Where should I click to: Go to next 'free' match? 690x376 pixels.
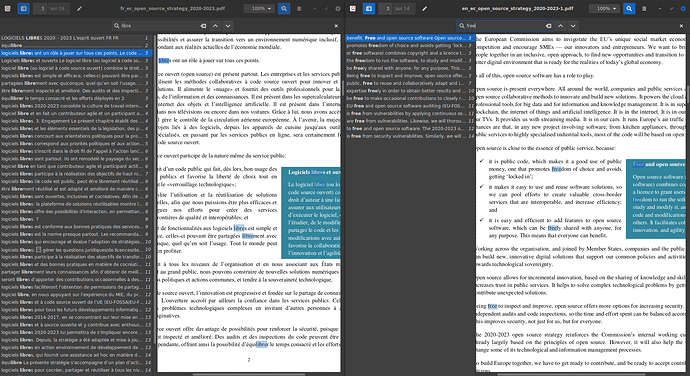pos(573,26)
